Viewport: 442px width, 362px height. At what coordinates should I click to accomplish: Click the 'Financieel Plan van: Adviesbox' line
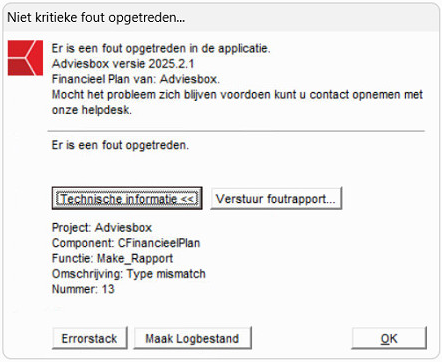(136, 79)
